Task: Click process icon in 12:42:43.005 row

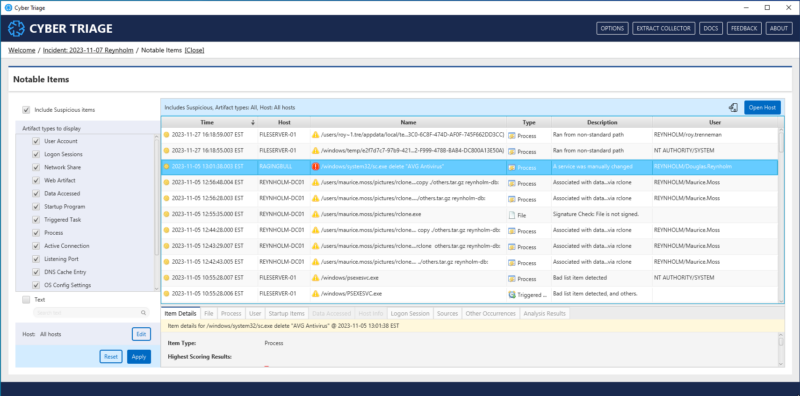Action: (x=511, y=263)
